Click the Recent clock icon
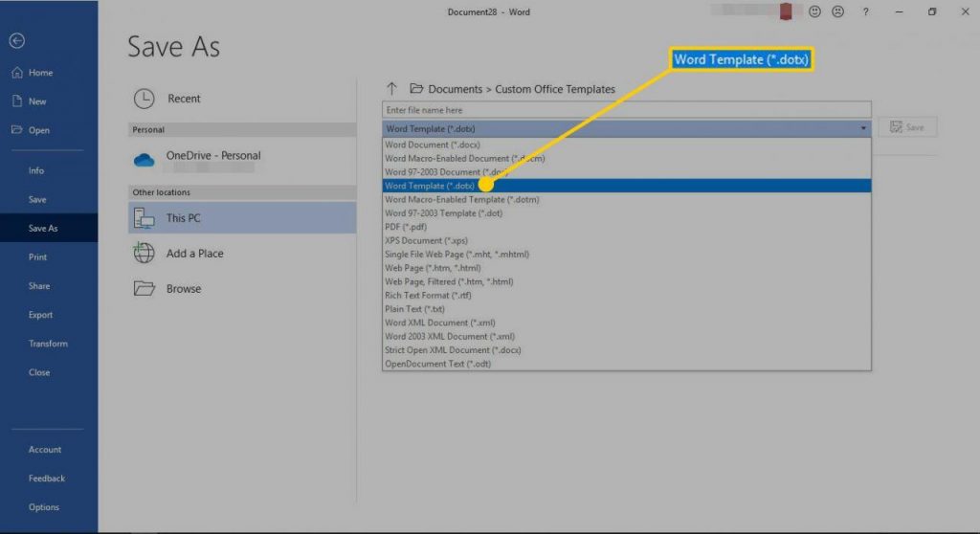This screenshot has width=980, height=534. pos(144,99)
